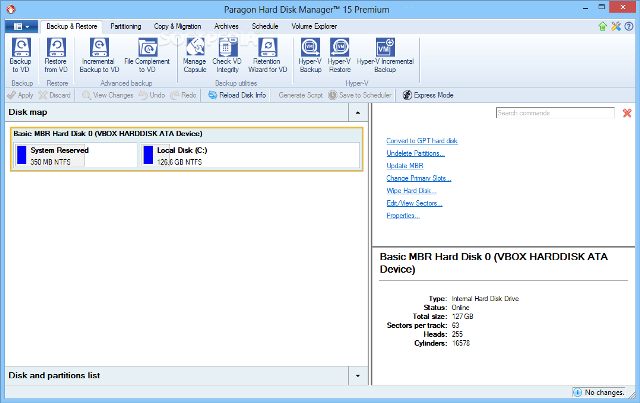Click the green home icon
The height and width of the screenshot is (403, 640).
pos(602,27)
